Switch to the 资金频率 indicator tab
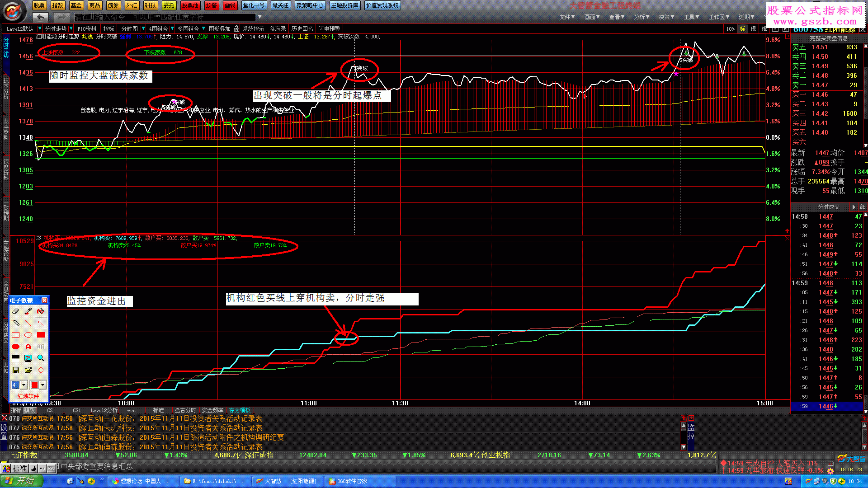The width and height of the screenshot is (868, 488). point(212,410)
